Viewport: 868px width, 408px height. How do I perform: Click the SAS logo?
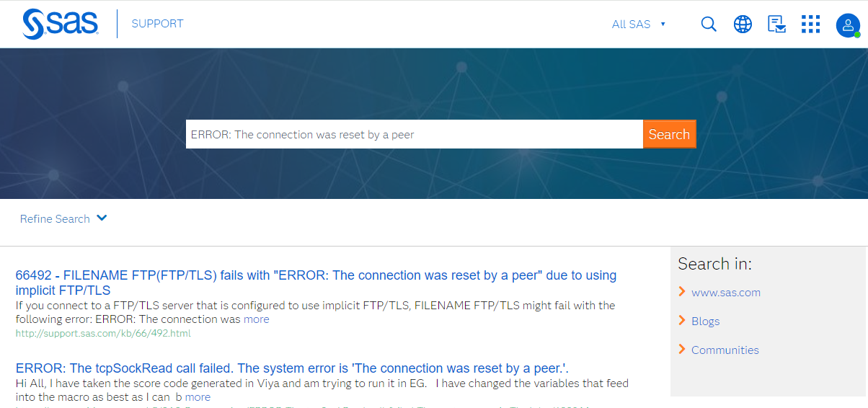(x=60, y=24)
